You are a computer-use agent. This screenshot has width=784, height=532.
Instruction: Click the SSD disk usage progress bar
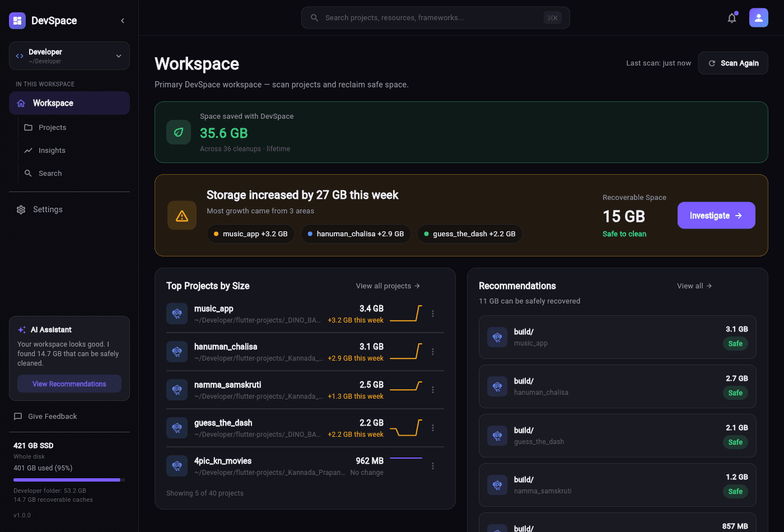69,480
